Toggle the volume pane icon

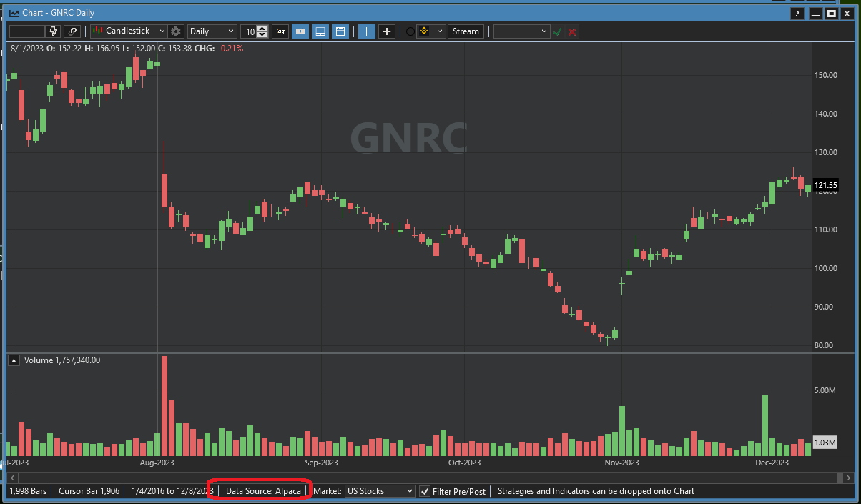click(320, 31)
